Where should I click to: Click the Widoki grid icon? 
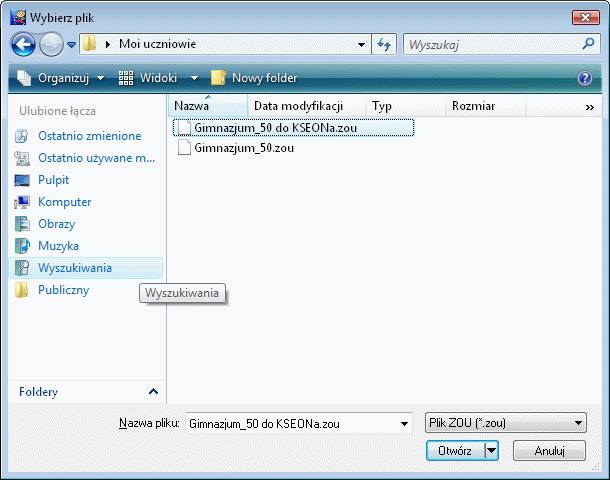tap(126, 78)
